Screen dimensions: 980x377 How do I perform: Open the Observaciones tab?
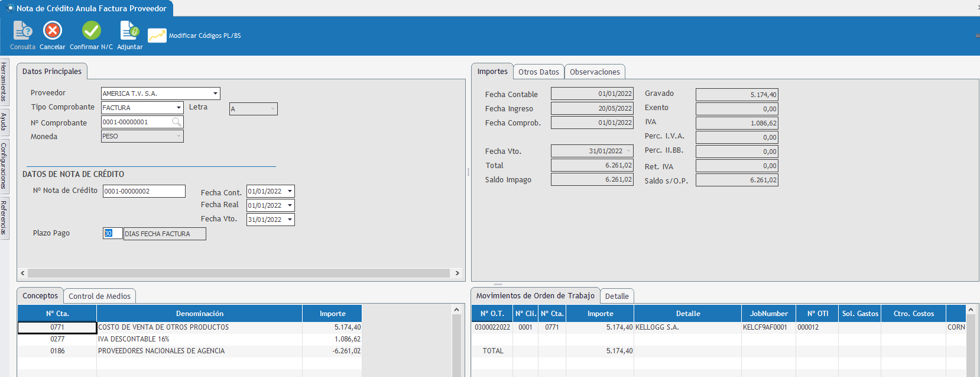click(x=595, y=72)
